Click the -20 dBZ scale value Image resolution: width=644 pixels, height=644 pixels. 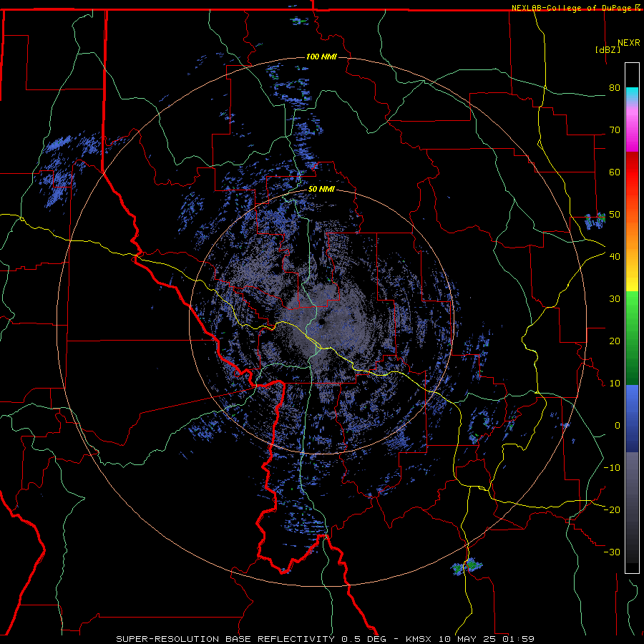[612, 510]
